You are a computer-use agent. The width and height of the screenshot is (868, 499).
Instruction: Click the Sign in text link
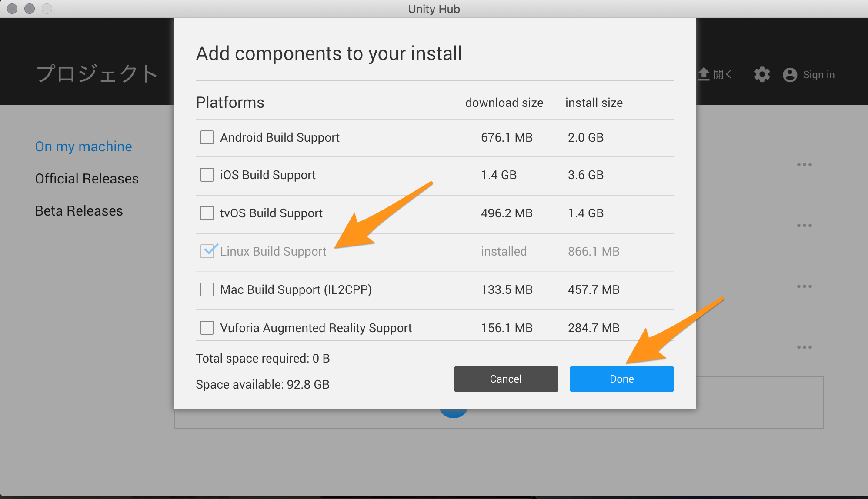click(x=818, y=75)
